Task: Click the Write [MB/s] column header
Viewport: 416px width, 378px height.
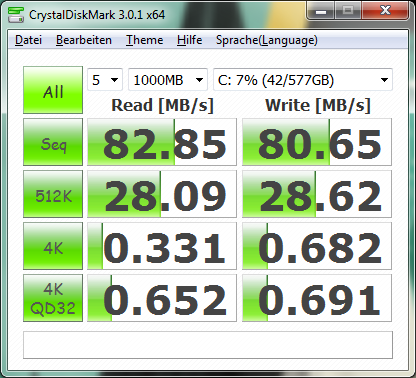Action: 318,105
